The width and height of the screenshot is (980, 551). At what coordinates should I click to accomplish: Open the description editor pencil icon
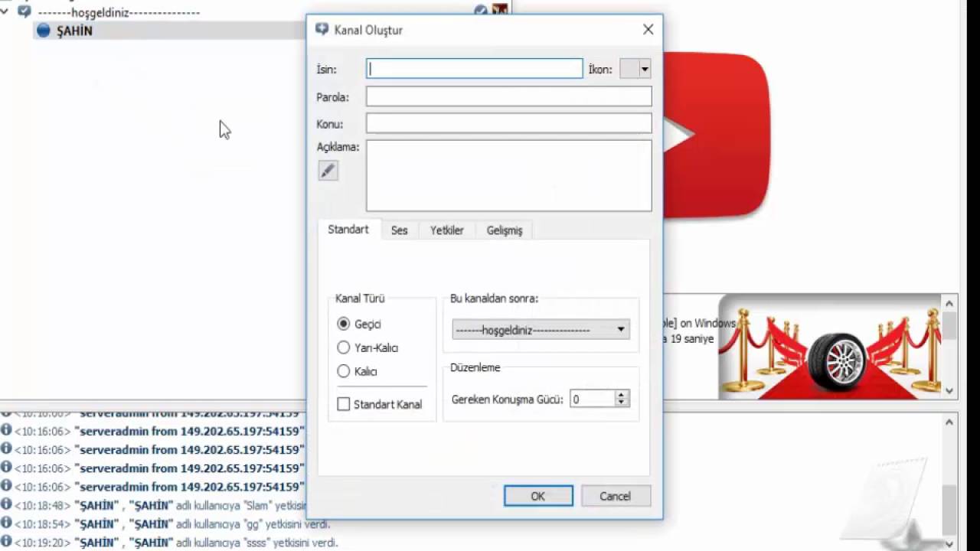(328, 171)
